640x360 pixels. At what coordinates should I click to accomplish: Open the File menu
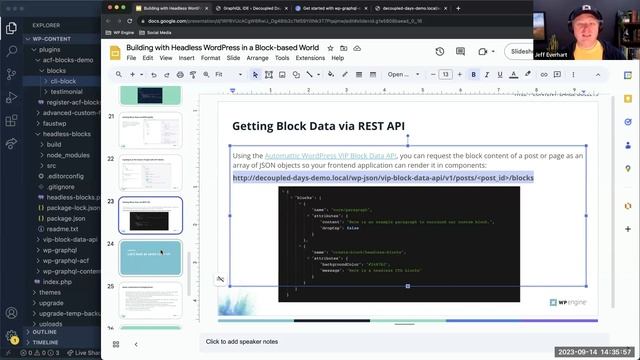131,58
